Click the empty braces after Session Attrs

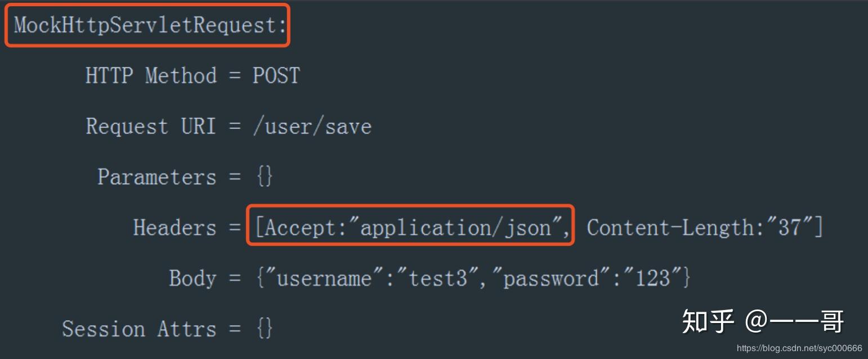pos(265,329)
